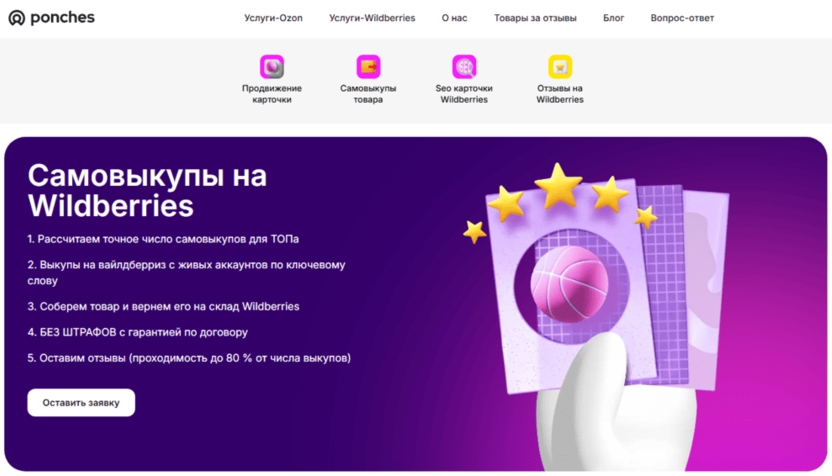Open the ponches home wordmark
Image resolution: width=832 pixels, height=476 pixels.
coord(62,18)
